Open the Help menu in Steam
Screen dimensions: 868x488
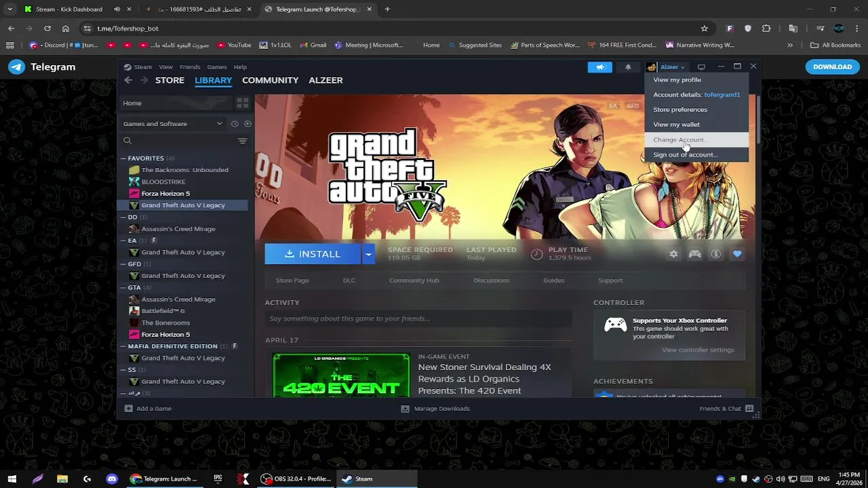point(240,67)
